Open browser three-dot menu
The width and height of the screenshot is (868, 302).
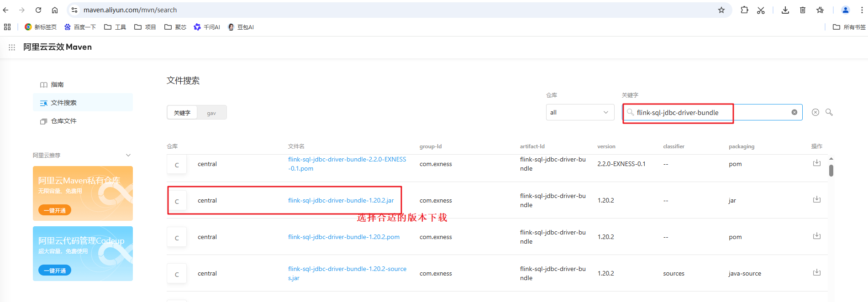click(x=862, y=10)
